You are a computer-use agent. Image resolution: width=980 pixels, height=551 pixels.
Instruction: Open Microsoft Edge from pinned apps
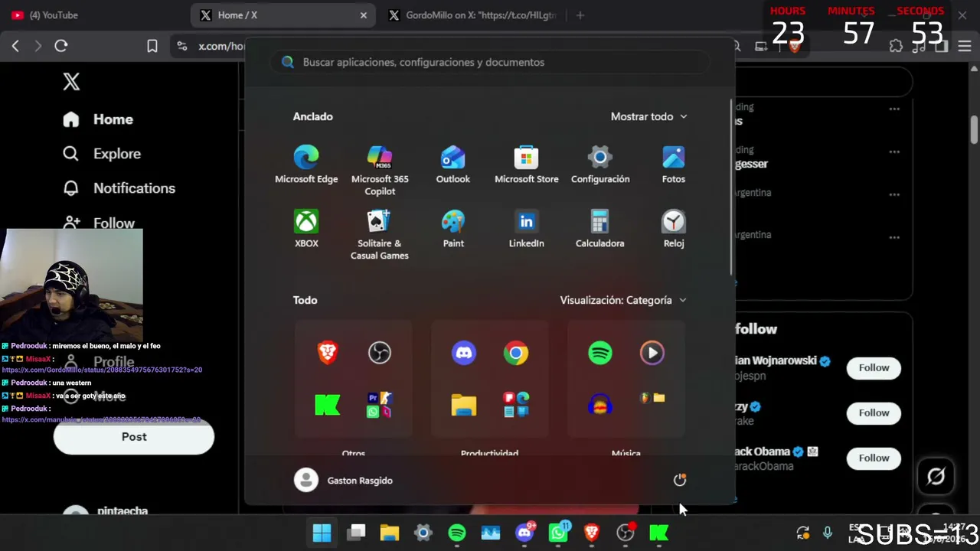pos(306,165)
